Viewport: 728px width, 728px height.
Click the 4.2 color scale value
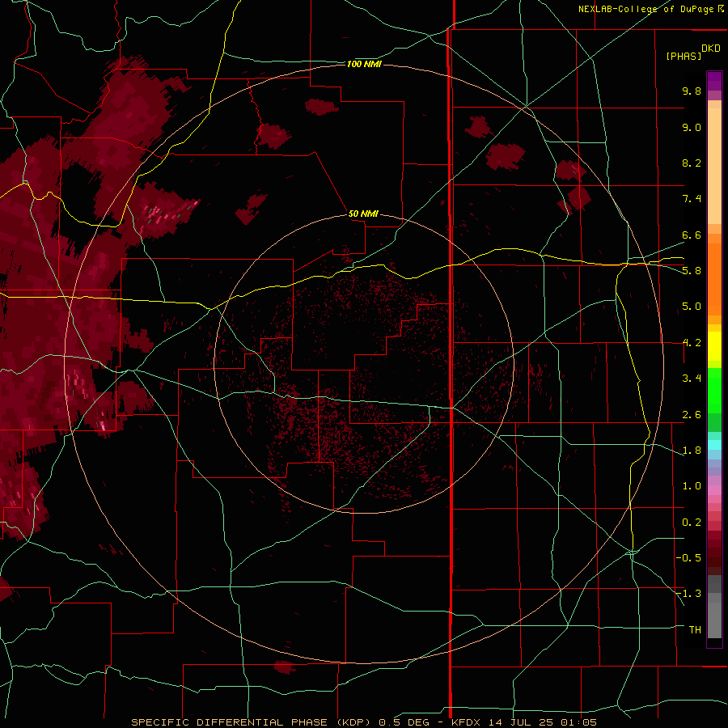click(x=692, y=343)
